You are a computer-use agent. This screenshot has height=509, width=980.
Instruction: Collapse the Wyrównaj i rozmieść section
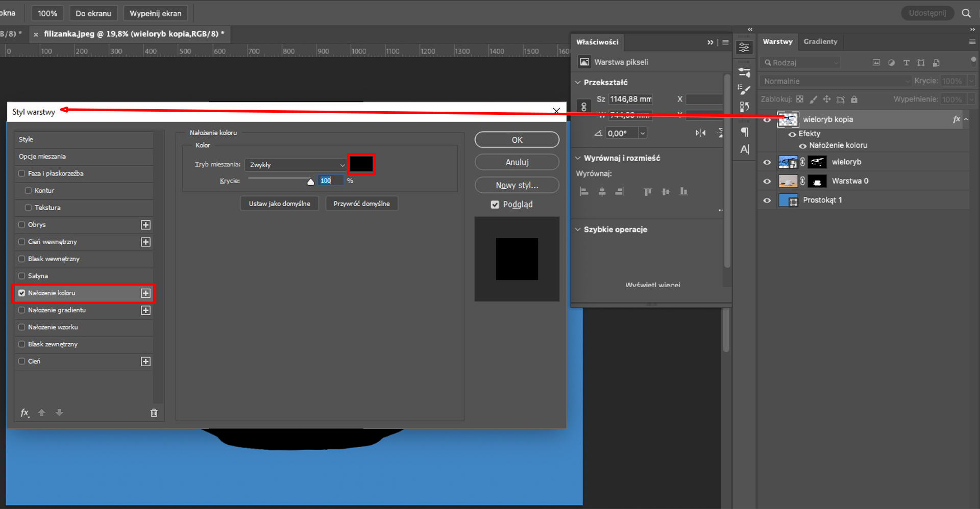click(x=578, y=158)
